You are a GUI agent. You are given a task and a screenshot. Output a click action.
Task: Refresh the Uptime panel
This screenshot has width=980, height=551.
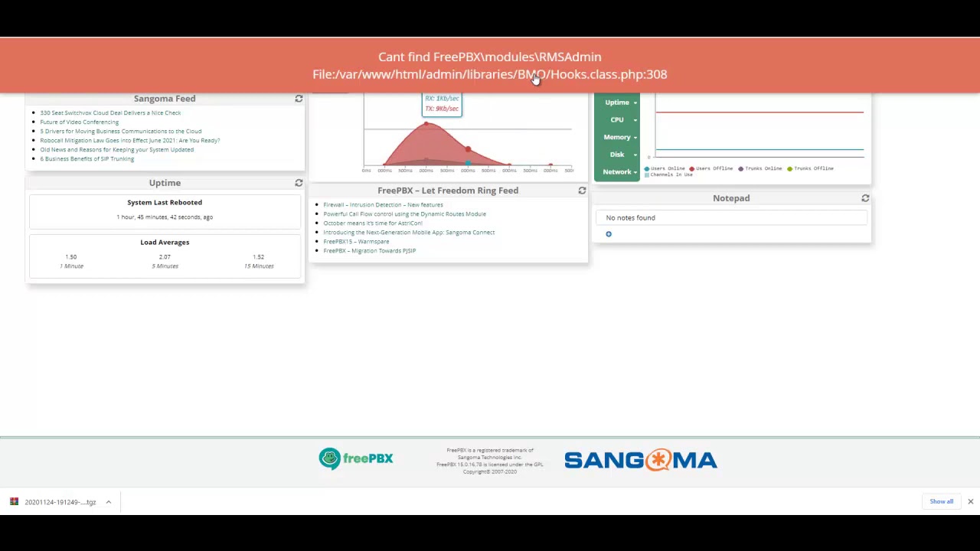click(299, 183)
